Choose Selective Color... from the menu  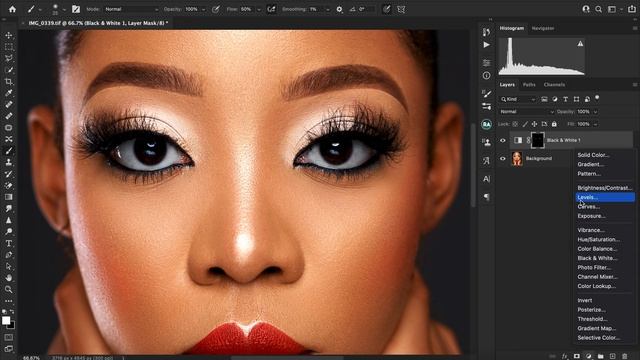(605, 338)
